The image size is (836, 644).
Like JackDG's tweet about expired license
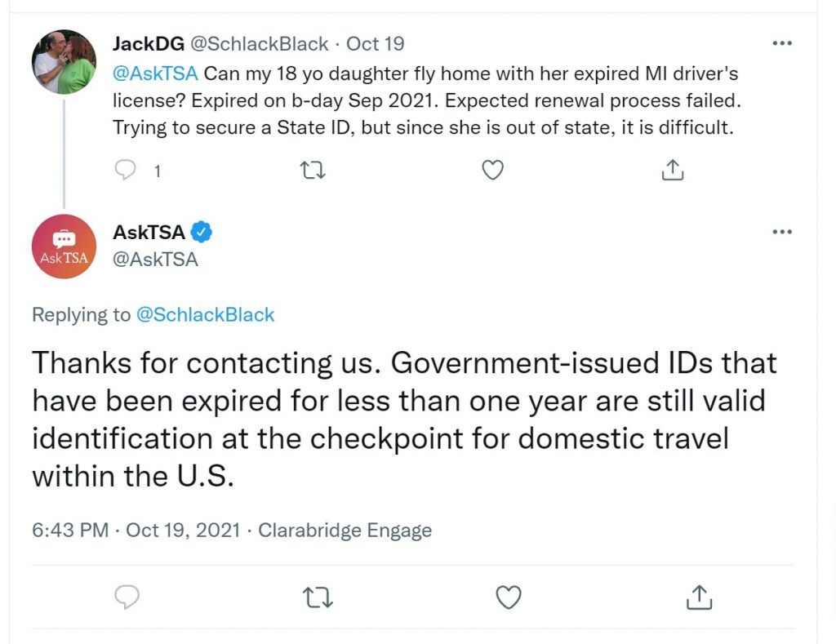(x=492, y=170)
